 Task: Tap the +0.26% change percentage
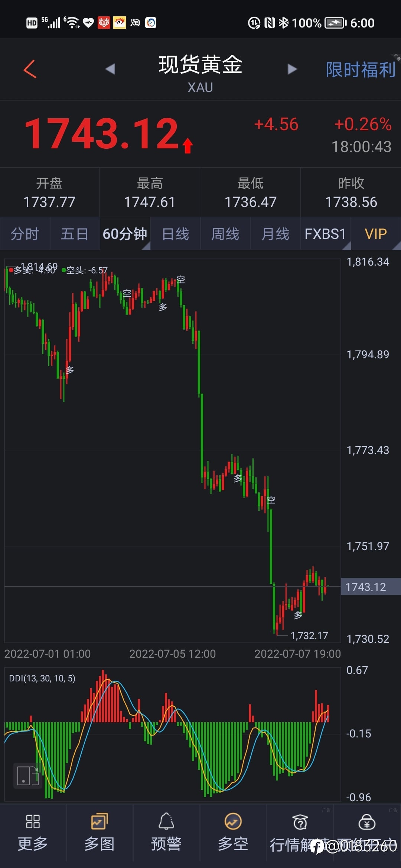pos(363,124)
